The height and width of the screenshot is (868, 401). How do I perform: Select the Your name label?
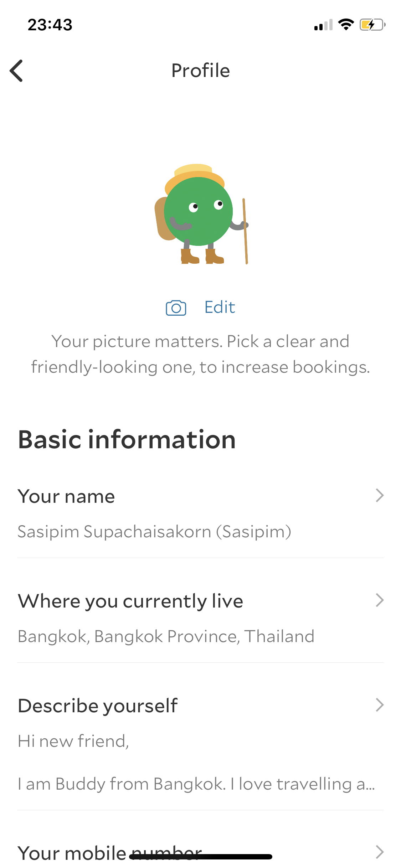click(66, 496)
